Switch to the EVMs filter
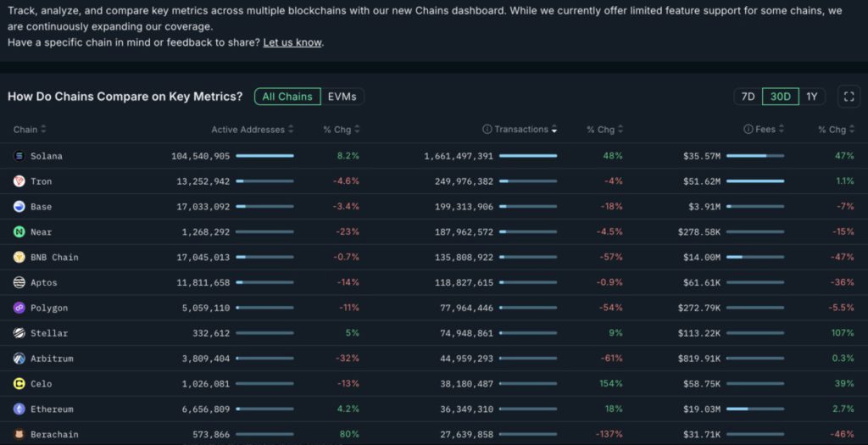Image resolution: width=868 pixels, height=445 pixels. click(342, 97)
